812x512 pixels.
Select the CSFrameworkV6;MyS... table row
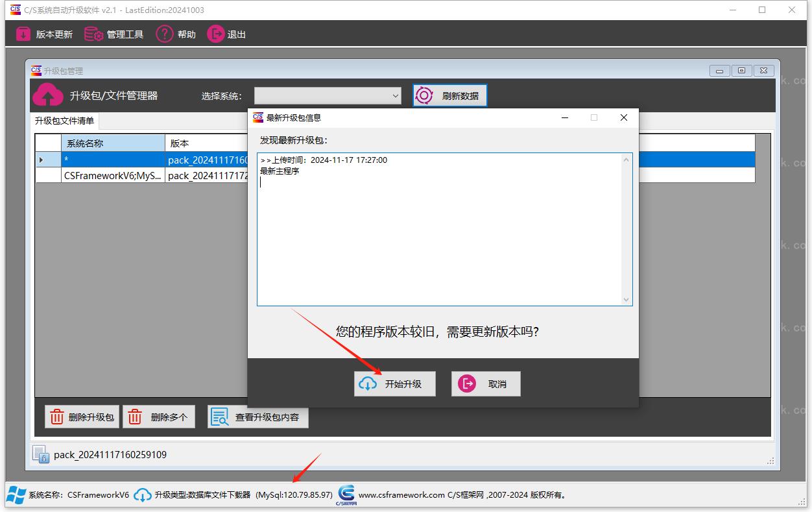(x=113, y=175)
